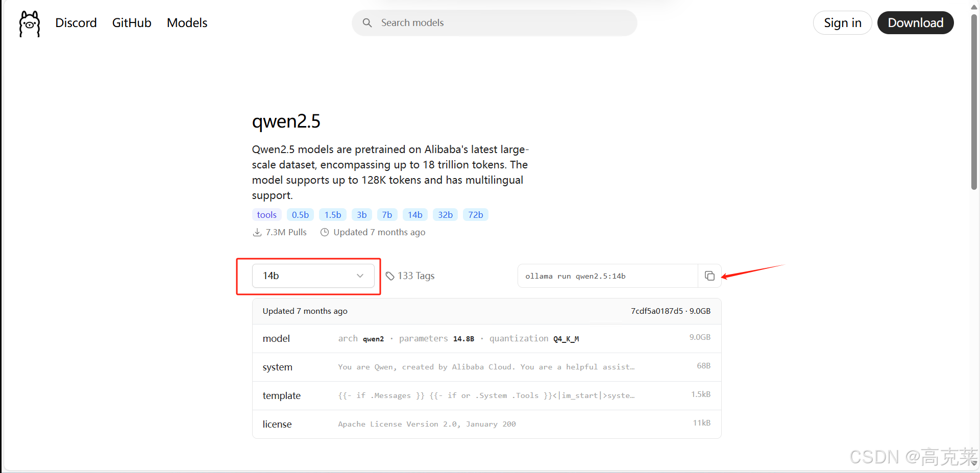The height and width of the screenshot is (473, 980).
Task: Select the 0.5b size tag
Action: coord(300,215)
